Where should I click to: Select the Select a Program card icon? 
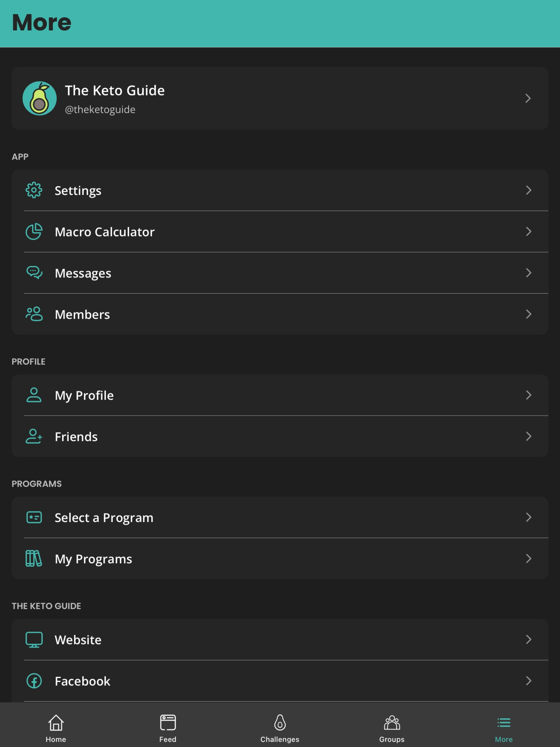tap(34, 517)
